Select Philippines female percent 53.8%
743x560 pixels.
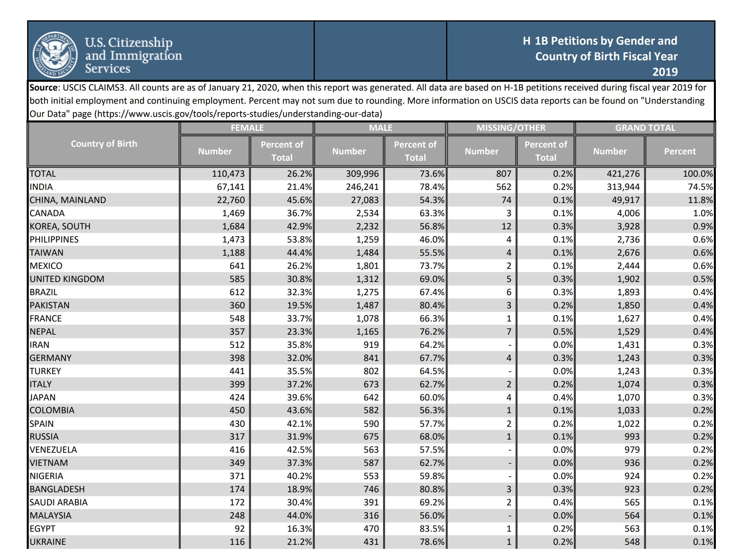click(x=299, y=240)
